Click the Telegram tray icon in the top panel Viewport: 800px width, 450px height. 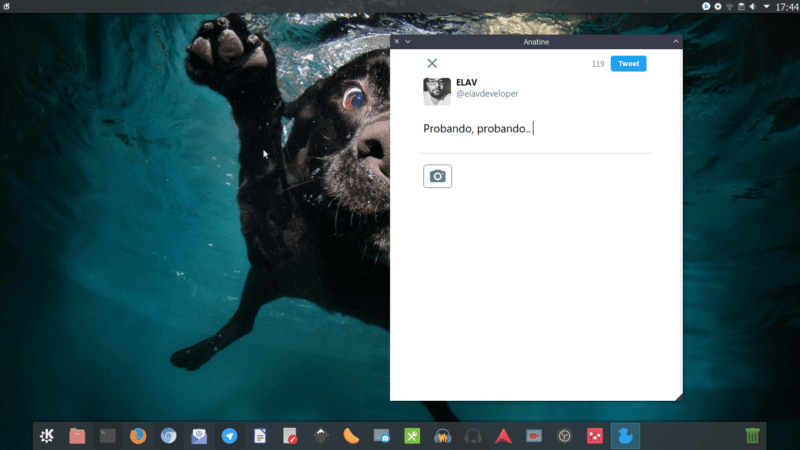718,7
